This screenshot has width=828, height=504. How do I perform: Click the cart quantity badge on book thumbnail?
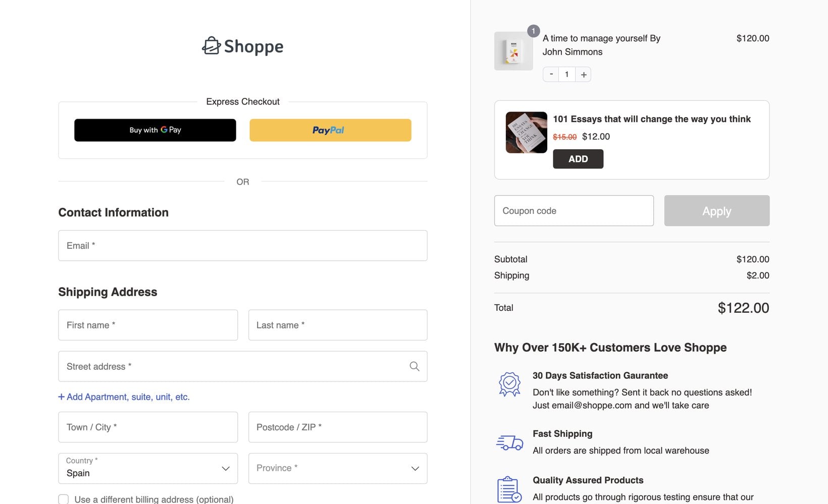(x=533, y=31)
